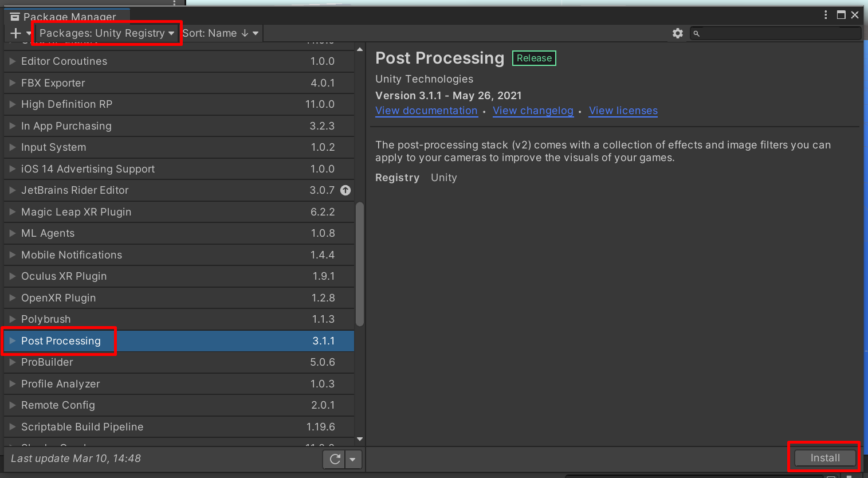Select Input System package

point(179,147)
